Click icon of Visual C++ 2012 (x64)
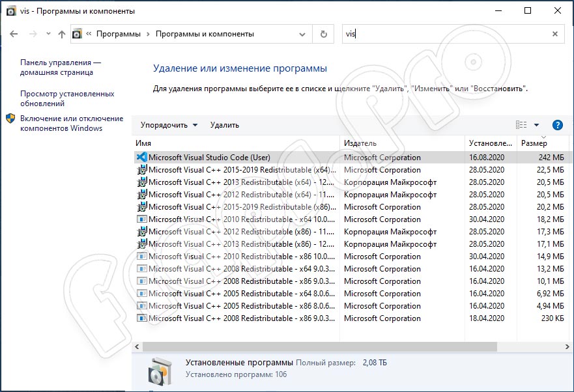 [x=141, y=194]
